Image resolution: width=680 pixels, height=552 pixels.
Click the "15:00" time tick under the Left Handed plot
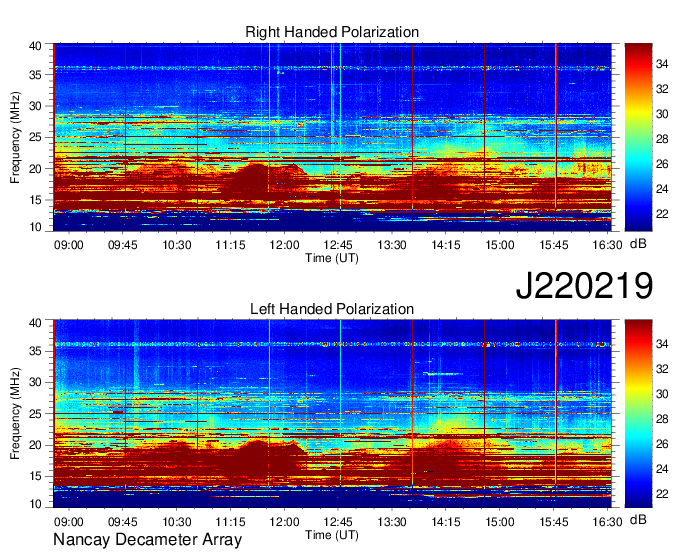click(500, 522)
